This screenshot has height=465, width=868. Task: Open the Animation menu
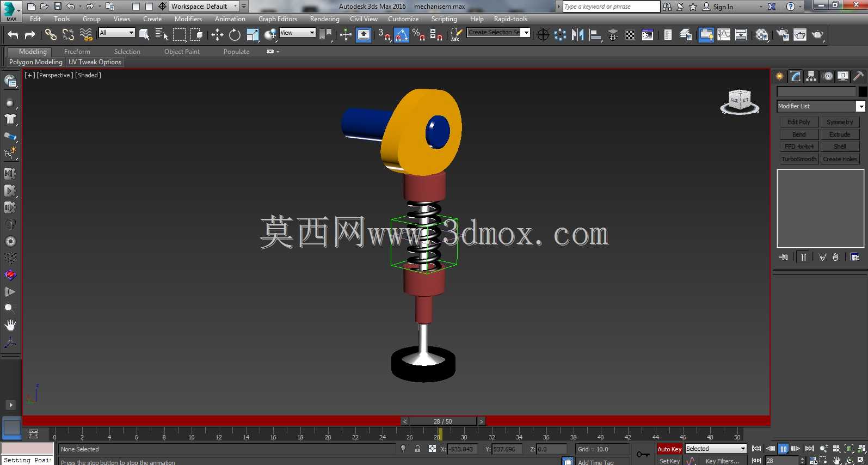click(230, 19)
